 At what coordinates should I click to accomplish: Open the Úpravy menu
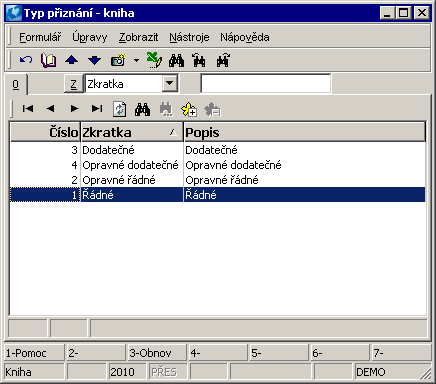pos(90,37)
